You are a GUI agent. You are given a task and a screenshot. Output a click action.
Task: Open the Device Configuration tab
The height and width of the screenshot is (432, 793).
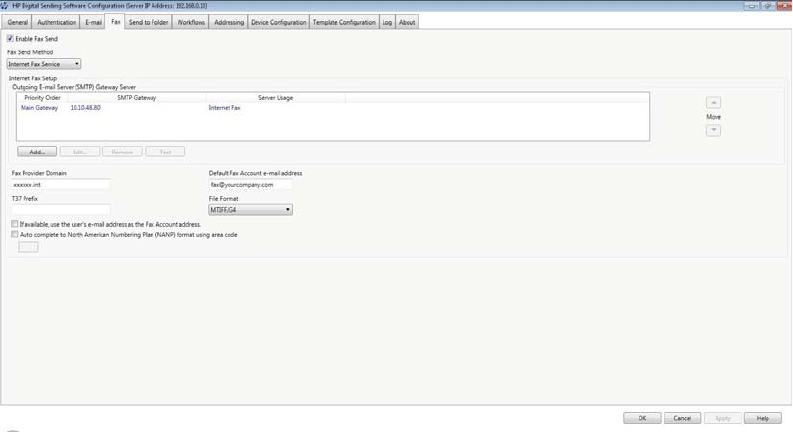[278, 22]
